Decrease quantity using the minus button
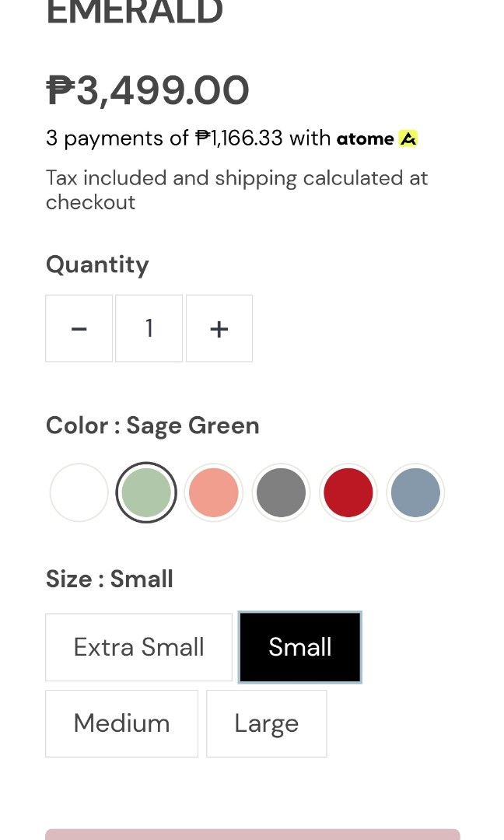Viewport: 504px width, 840px height. [79, 328]
